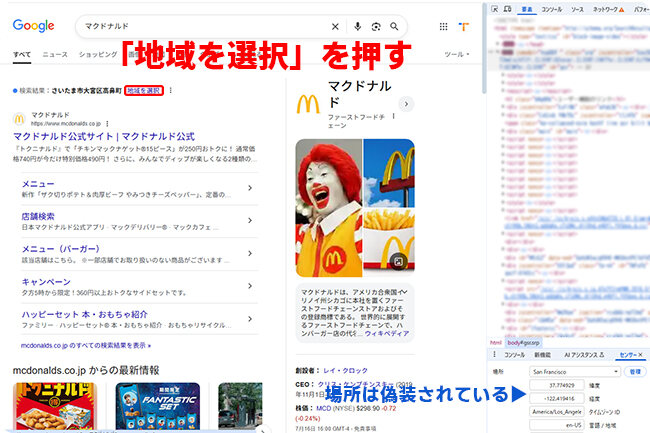Expand chevron on the メニュー（バーガー）row

(250, 253)
